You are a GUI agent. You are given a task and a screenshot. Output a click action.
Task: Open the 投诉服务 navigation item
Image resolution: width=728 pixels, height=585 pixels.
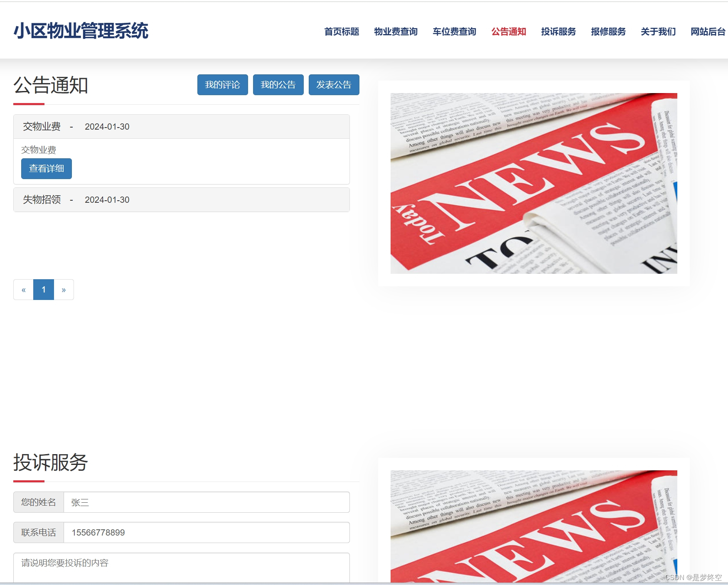click(x=558, y=32)
